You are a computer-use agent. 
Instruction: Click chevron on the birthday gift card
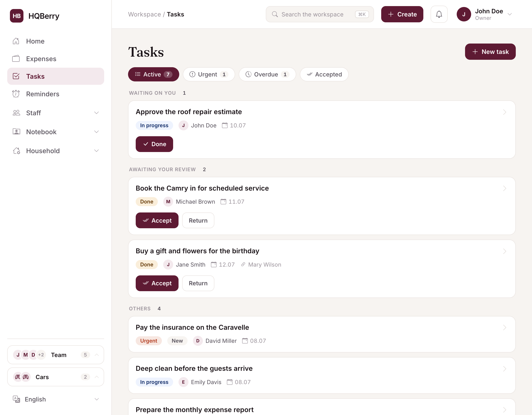pos(504,251)
